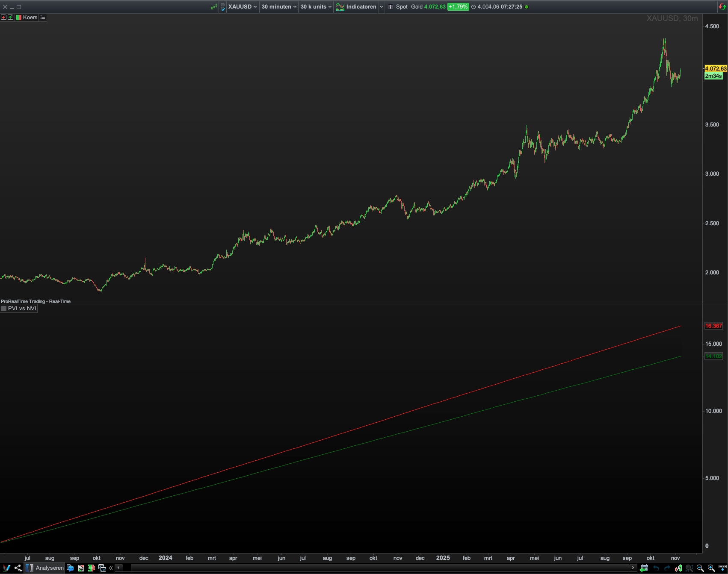Click the red-green arrows icon at top right

click(722, 7)
